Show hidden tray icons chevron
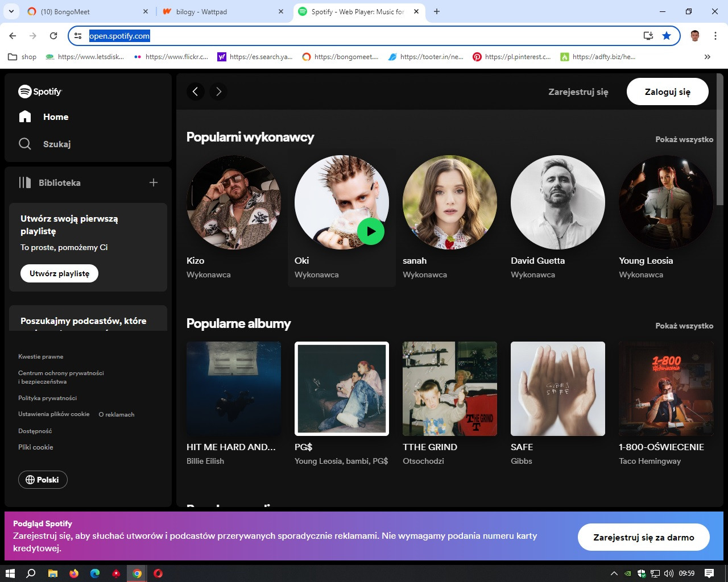This screenshot has width=728, height=582. 614,573
